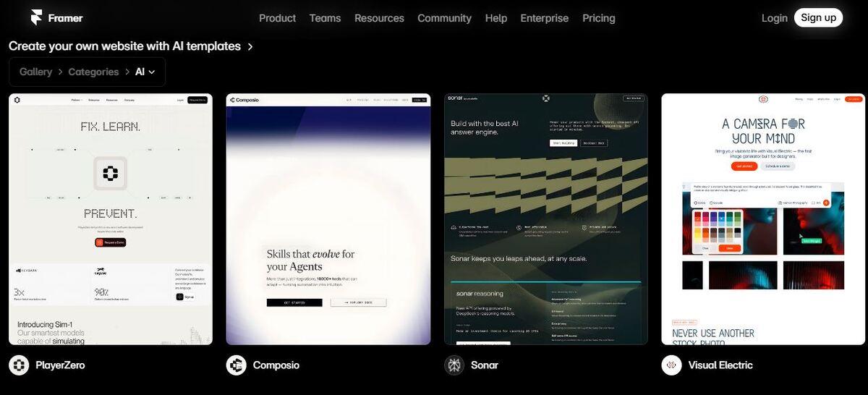Image resolution: width=868 pixels, height=395 pixels.
Task: Click the PlayerZero avatar icon
Action: [19, 365]
